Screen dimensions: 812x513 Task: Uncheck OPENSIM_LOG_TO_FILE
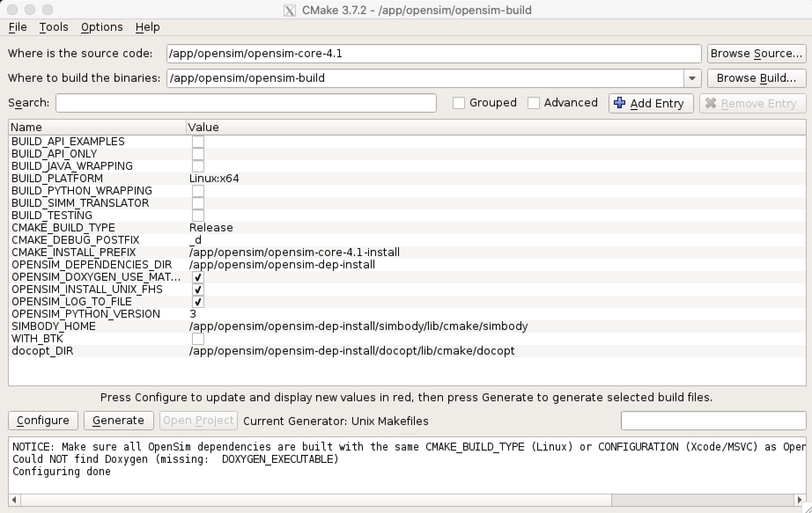198,302
